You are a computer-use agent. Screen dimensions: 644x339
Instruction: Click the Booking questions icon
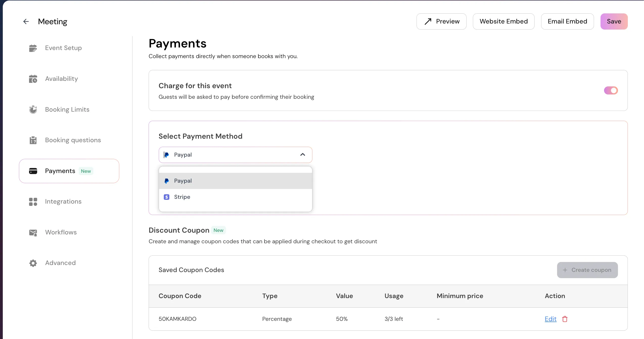pyautogui.click(x=33, y=140)
